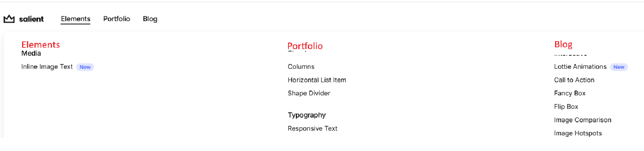This screenshot has height=151, width=644.
Task: Select Blog in the top navigation bar
Action: 150,19
